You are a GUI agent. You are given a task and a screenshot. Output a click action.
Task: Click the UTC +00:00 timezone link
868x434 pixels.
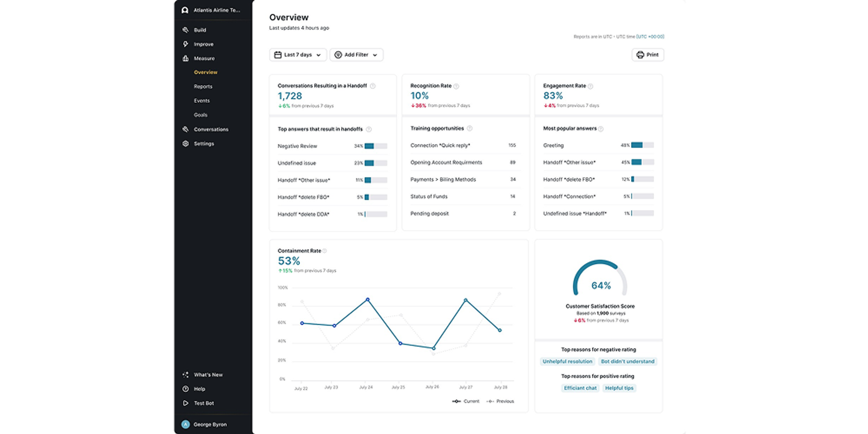pos(650,37)
